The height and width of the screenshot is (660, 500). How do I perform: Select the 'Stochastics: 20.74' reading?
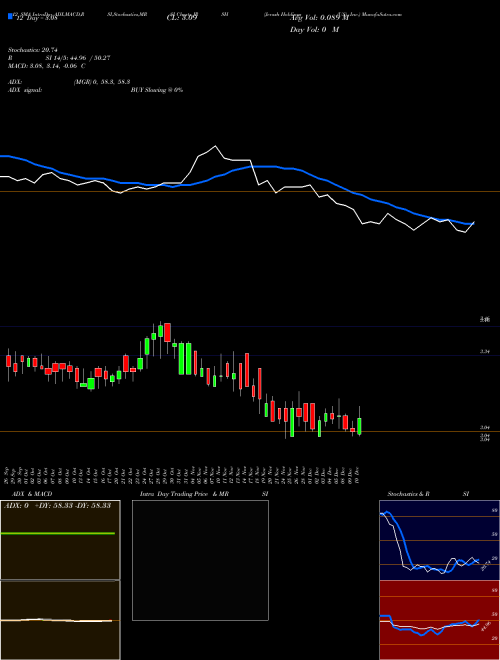pos(32,50)
